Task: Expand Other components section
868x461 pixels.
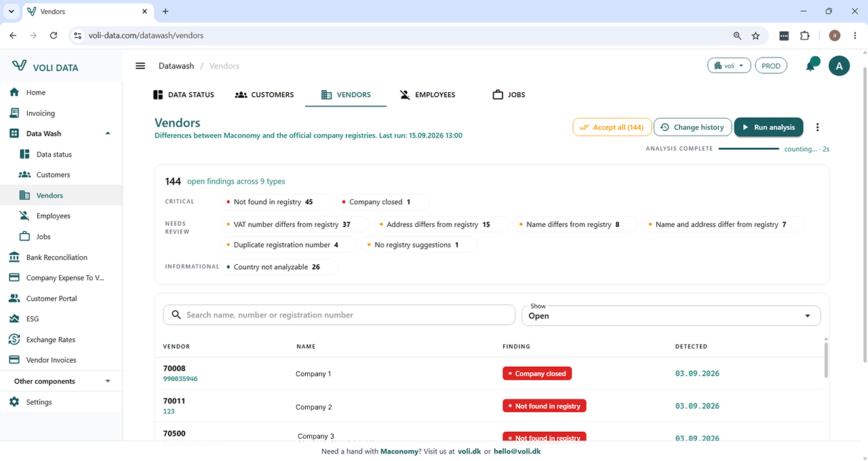Action: point(61,381)
